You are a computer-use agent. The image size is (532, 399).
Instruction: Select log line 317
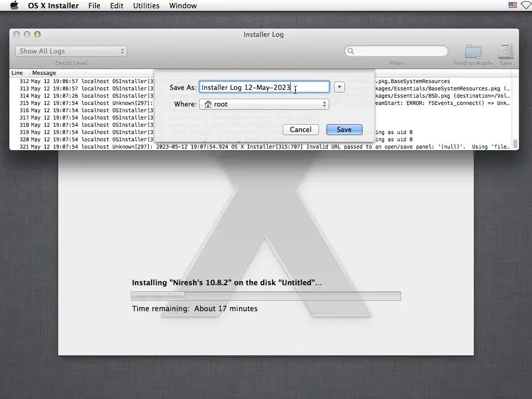[x=261, y=118]
